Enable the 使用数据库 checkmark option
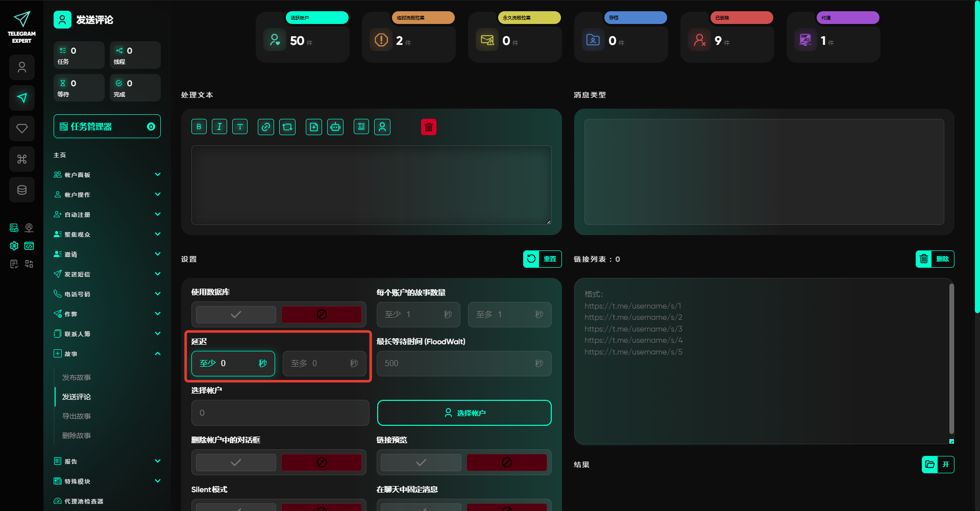Screen dimensions: 980x511 236,315
